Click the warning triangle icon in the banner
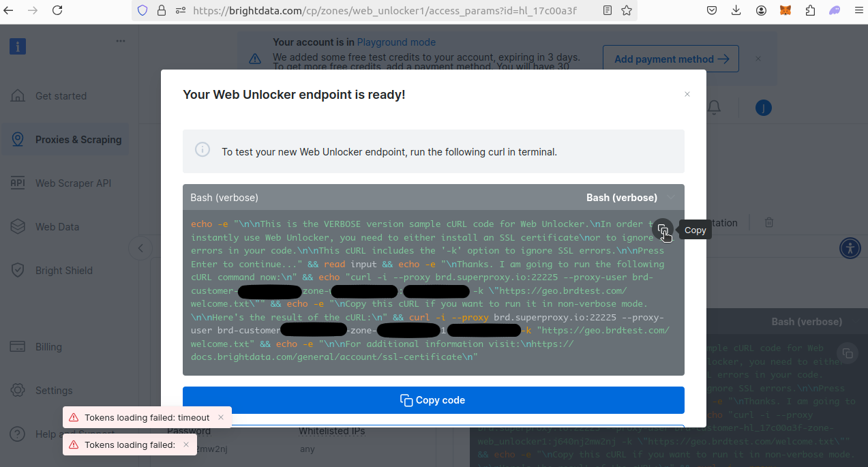This screenshot has height=467, width=868. [254, 59]
